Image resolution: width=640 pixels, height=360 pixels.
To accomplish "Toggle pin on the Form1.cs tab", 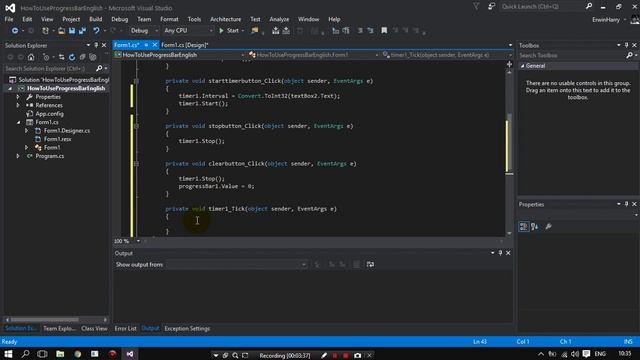I will coord(146,45).
